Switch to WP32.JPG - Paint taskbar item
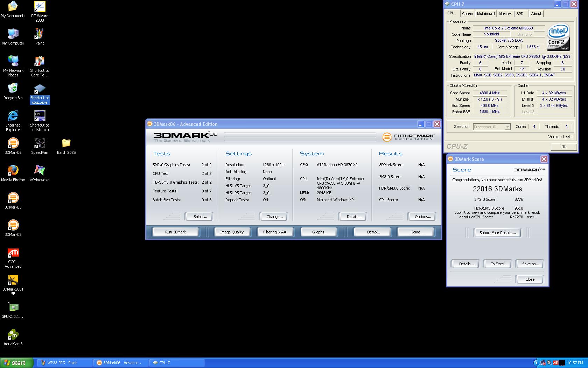The width and height of the screenshot is (588, 368). pyautogui.click(x=64, y=363)
